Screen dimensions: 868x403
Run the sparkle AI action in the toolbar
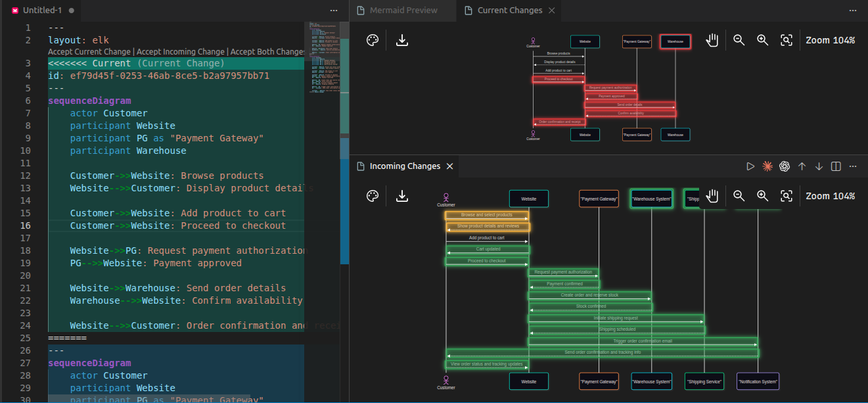[x=767, y=166]
